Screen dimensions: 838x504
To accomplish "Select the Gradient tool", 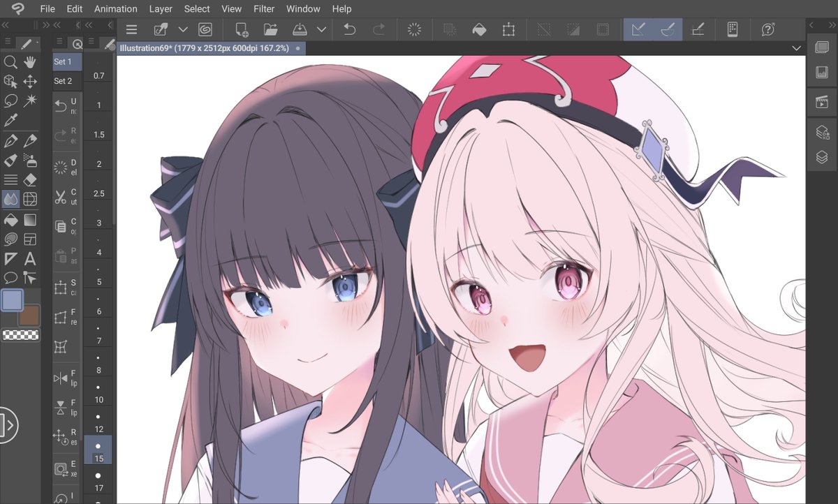I will pyautogui.click(x=30, y=220).
